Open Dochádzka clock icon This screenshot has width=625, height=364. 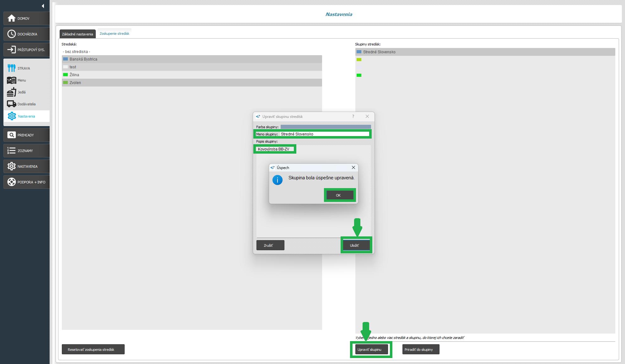(x=12, y=34)
